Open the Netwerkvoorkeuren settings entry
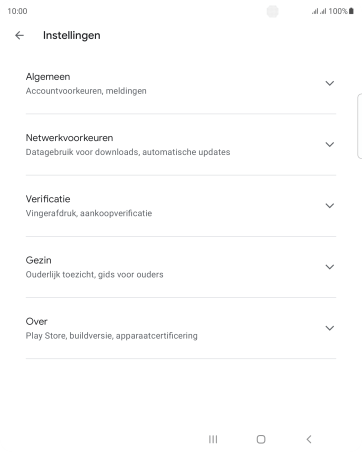Screen dimensions: 362x452 [x=181, y=145]
